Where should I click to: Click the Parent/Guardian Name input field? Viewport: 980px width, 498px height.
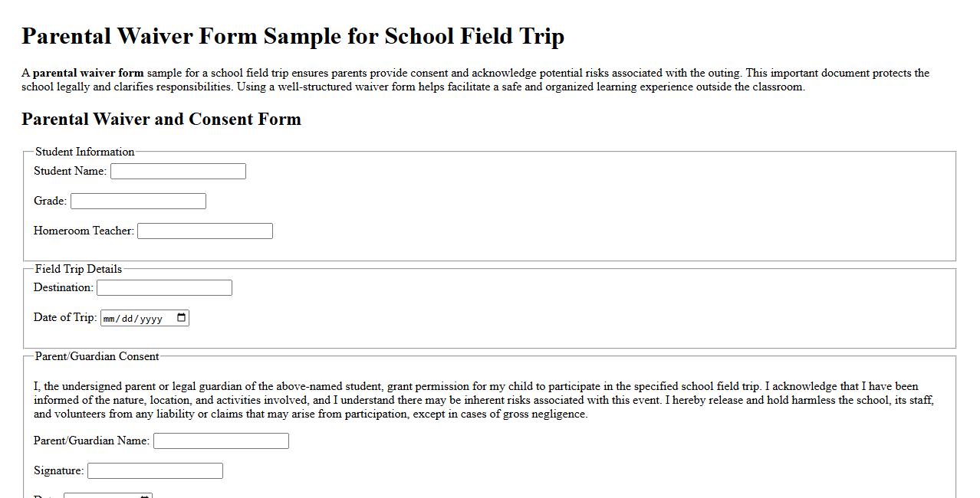[x=221, y=441]
